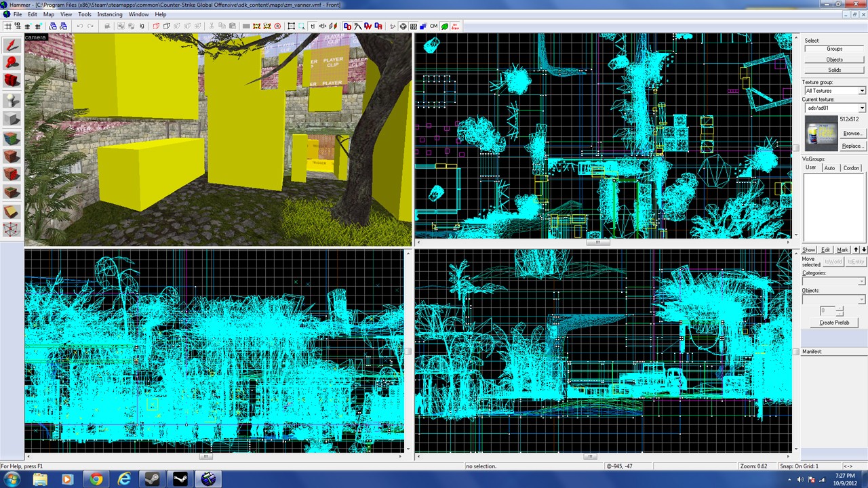
Task: Click the Redo toolbar icon
Action: (x=90, y=26)
